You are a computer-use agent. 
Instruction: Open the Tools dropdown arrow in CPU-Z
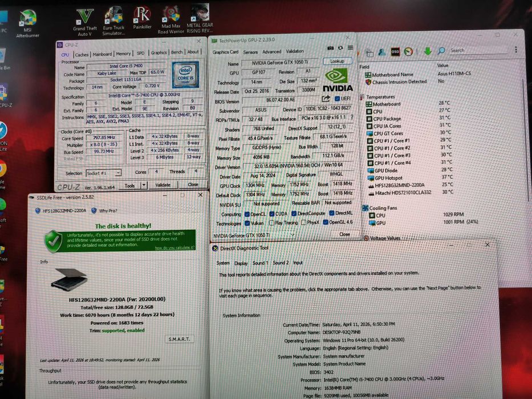144,185
